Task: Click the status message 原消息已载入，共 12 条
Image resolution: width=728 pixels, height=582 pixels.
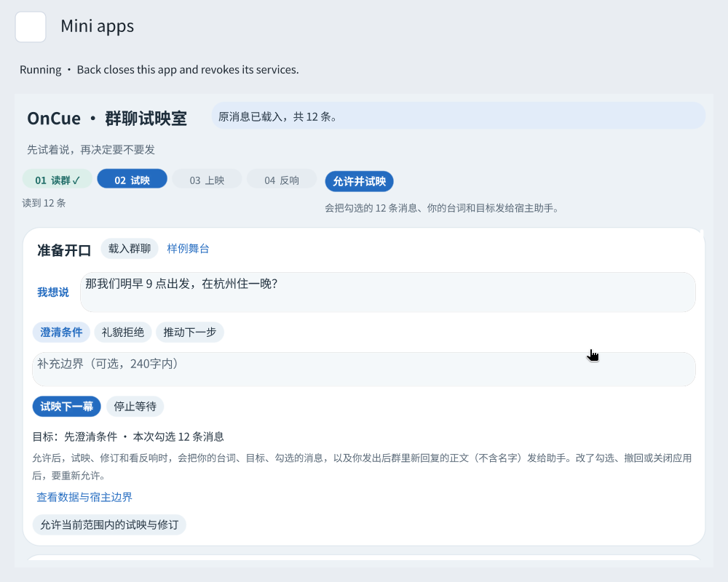Action: (458, 116)
